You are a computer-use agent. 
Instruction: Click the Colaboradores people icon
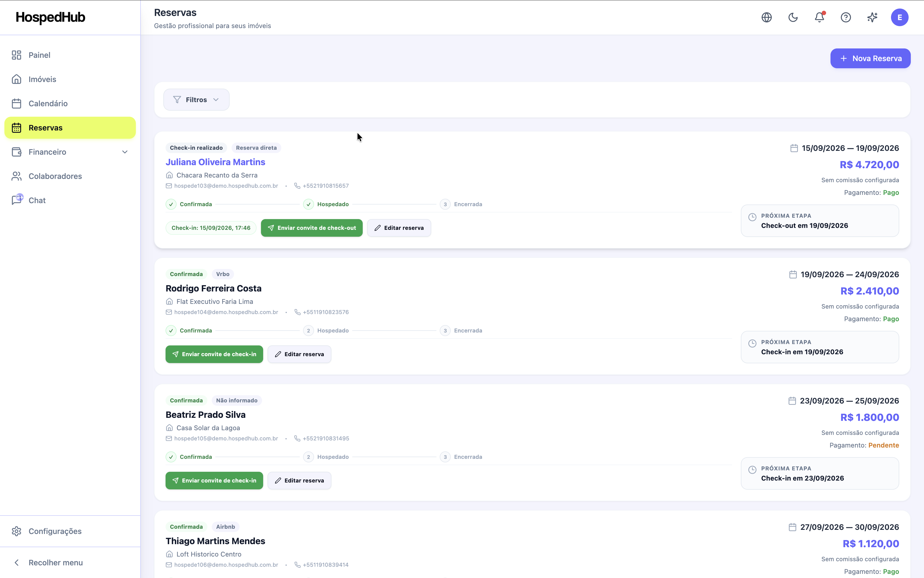coord(16,176)
